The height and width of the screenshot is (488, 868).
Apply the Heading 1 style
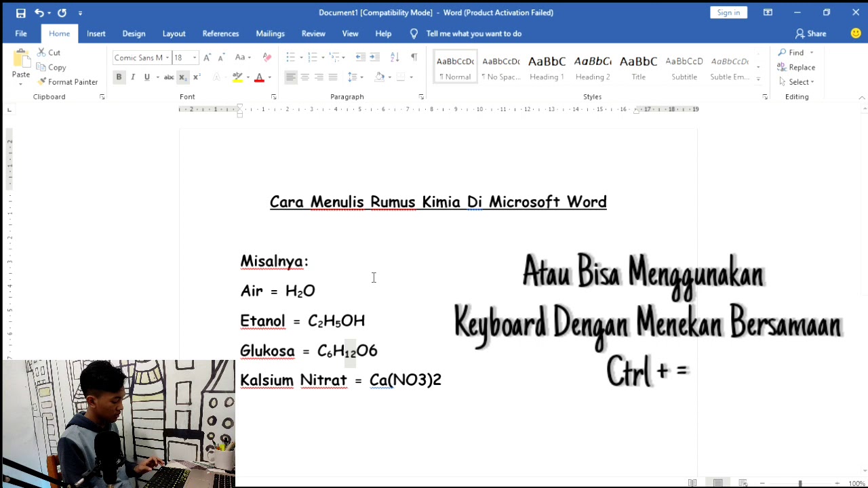[547, 67]
